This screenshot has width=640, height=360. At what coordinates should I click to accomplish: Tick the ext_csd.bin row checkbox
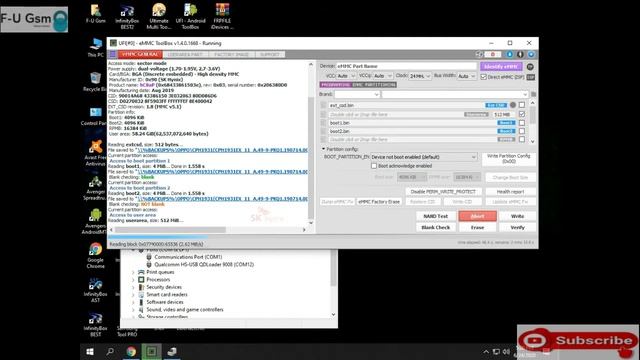(522, 105)
